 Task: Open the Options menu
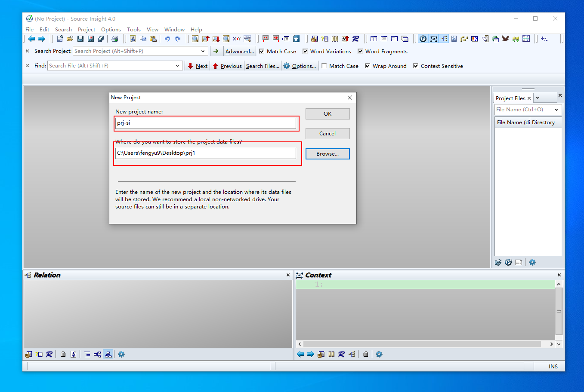coord(111,29)
